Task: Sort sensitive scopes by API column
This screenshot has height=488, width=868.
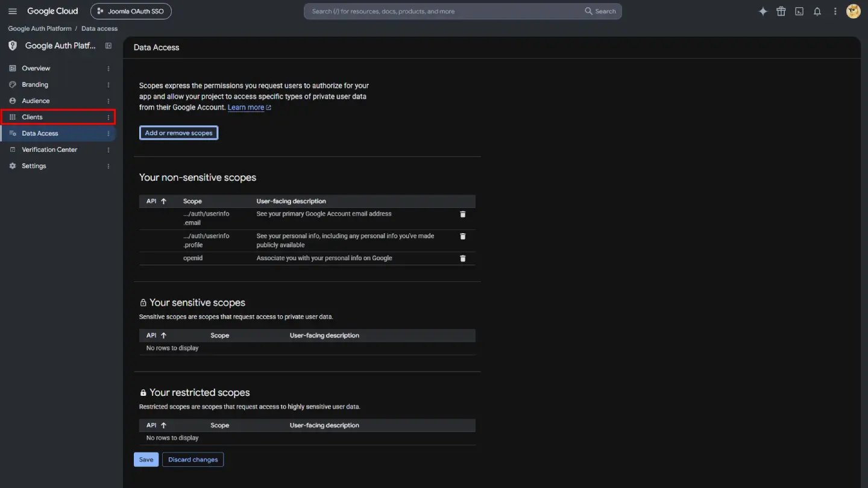Action: point(156,336)
